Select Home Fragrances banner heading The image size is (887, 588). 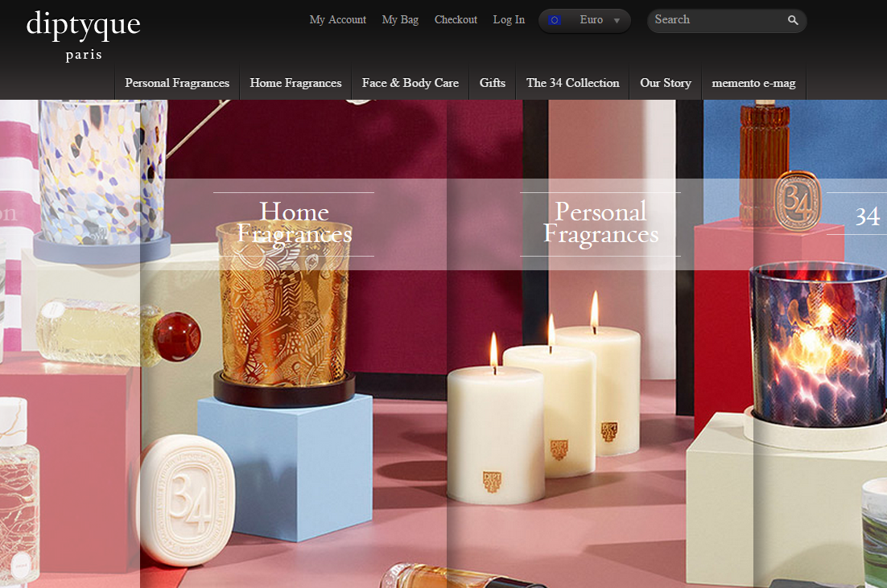[294, 224]
